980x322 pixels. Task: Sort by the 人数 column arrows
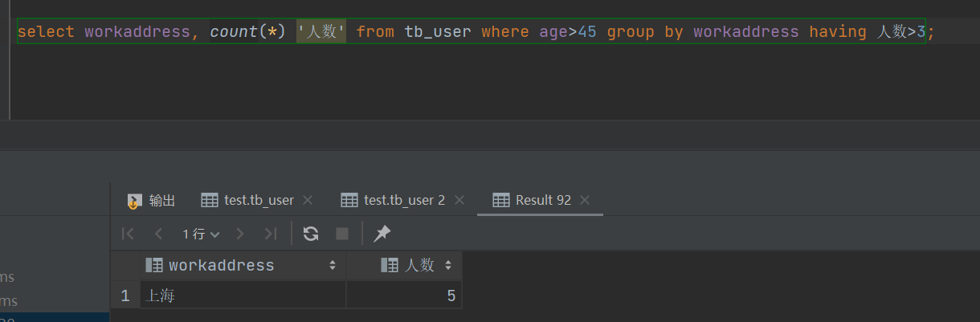[448, 265]
